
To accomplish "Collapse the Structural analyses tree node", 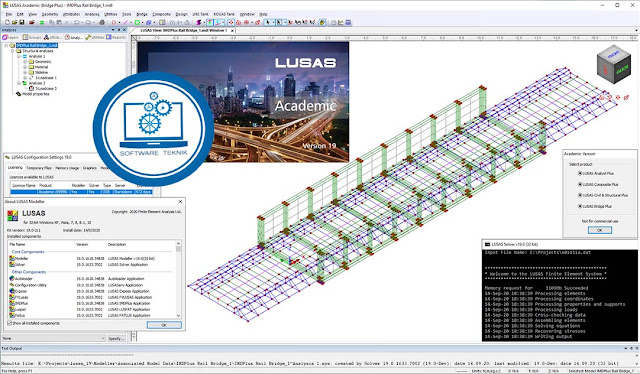I will [12, 51].
